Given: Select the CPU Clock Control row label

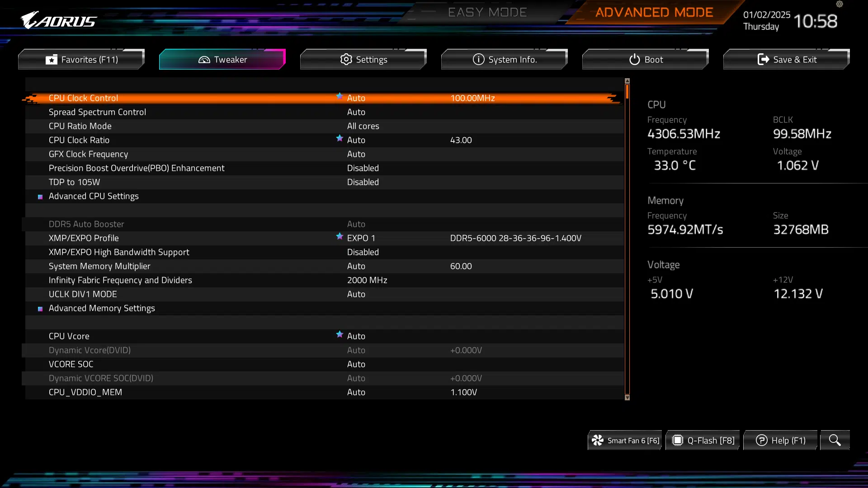Looking at the screenshot, I should click(83, 98).
